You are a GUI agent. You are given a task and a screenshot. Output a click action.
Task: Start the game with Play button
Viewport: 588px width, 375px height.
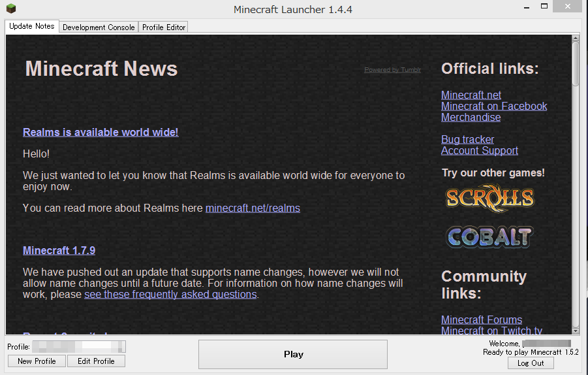coord(293,354)
